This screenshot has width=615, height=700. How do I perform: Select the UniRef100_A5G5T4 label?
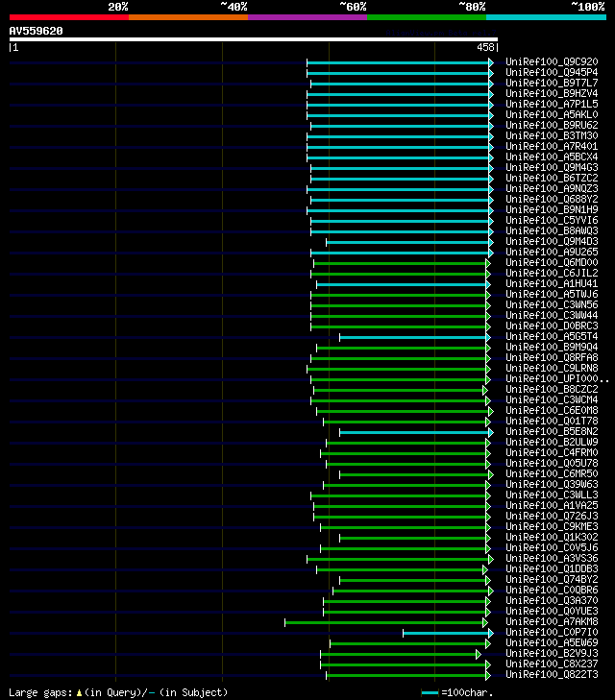click(552, 337)
